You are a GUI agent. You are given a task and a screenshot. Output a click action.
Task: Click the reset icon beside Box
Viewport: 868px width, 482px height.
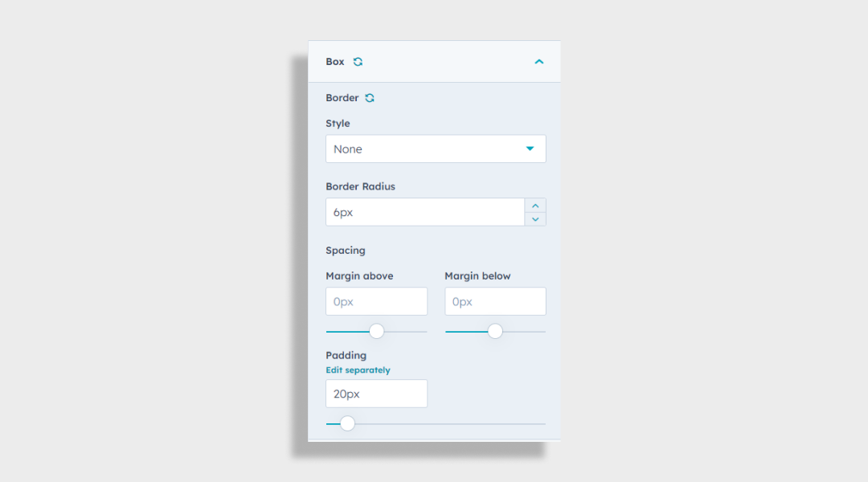point(358,62)
